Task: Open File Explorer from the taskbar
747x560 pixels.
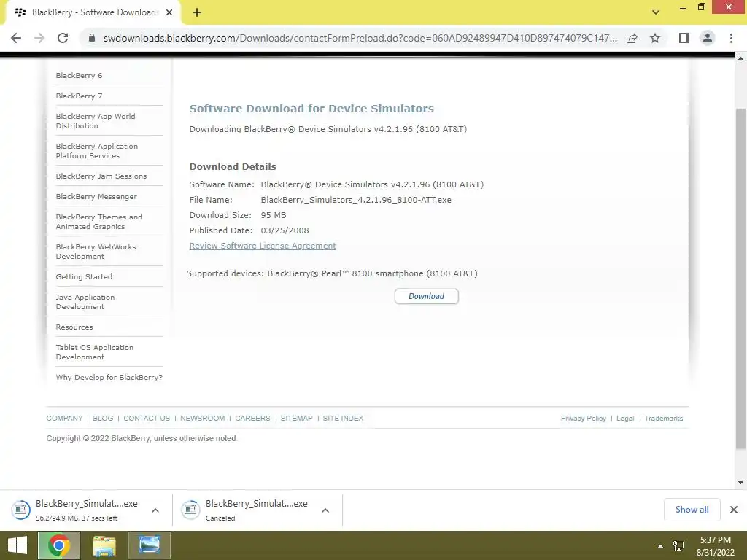Action: pos(104,545)
